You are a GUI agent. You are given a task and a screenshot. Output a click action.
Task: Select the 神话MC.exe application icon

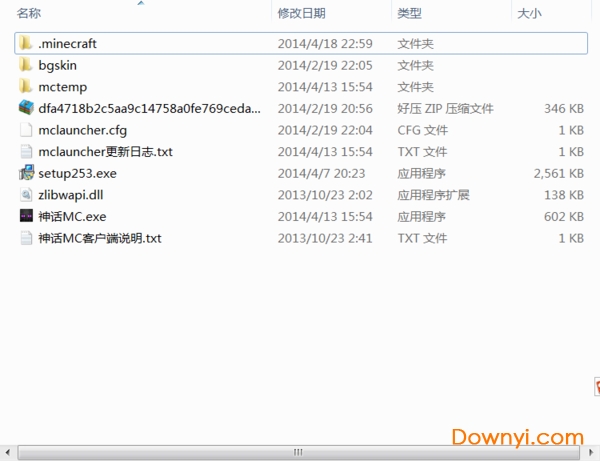click(x=26, y=216)
